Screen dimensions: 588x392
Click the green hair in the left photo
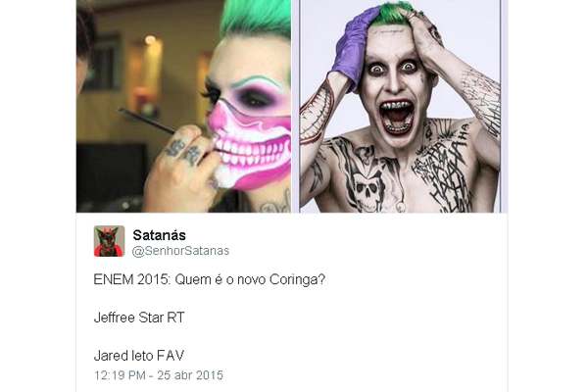coord(256,19)
